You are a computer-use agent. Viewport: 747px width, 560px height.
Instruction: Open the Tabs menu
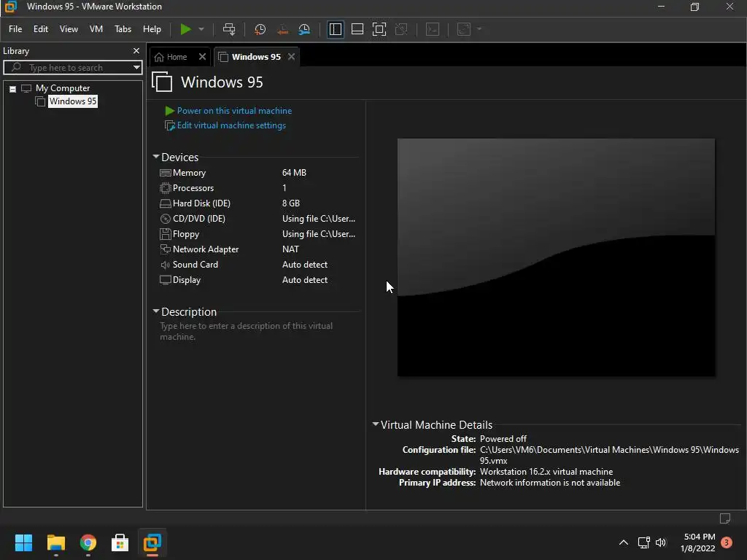pos(123,29)
